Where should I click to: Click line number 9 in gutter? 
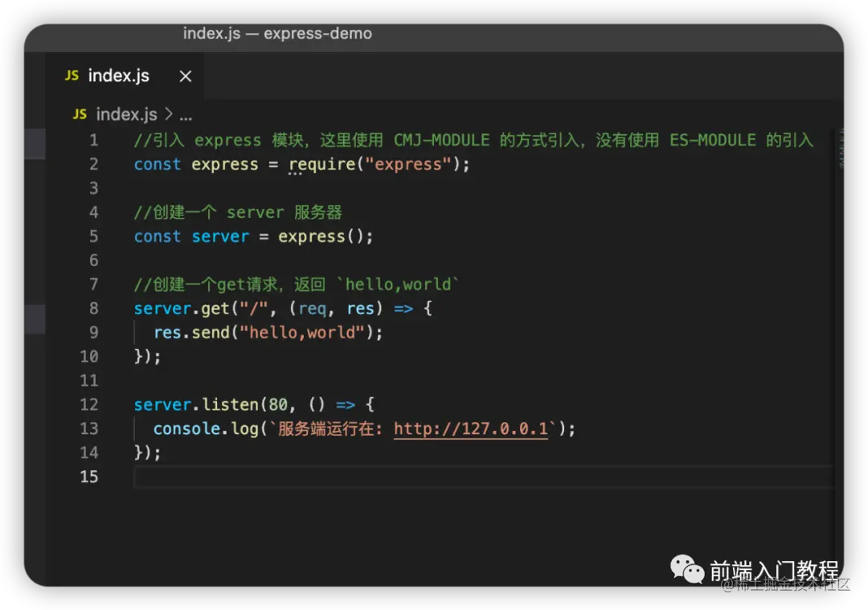point(94,333)
